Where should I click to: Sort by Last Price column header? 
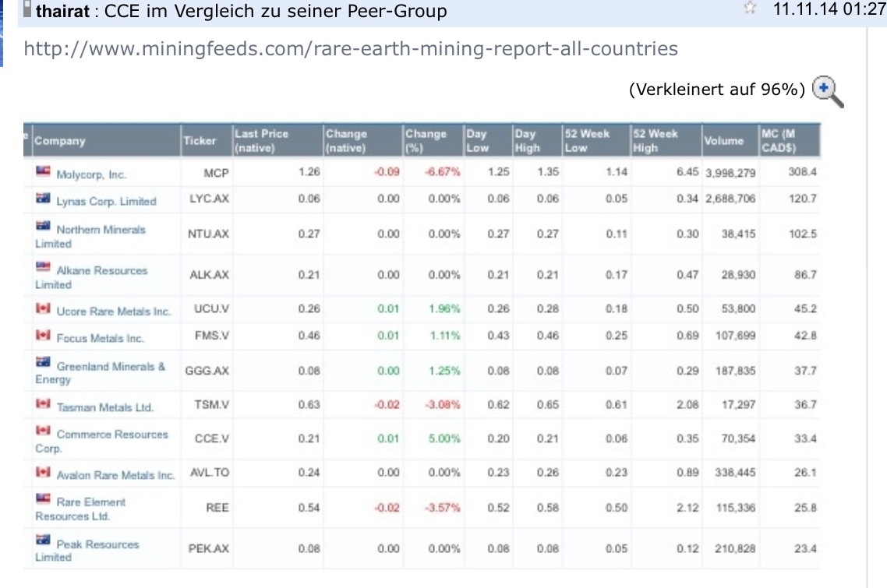261,140
